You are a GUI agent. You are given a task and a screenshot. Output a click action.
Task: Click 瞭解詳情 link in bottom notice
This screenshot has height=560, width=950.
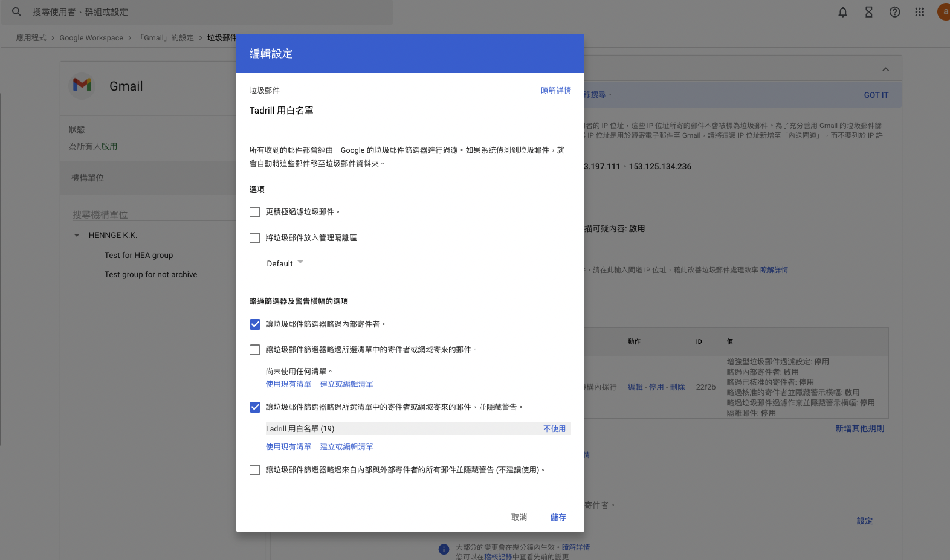[576, 547]
